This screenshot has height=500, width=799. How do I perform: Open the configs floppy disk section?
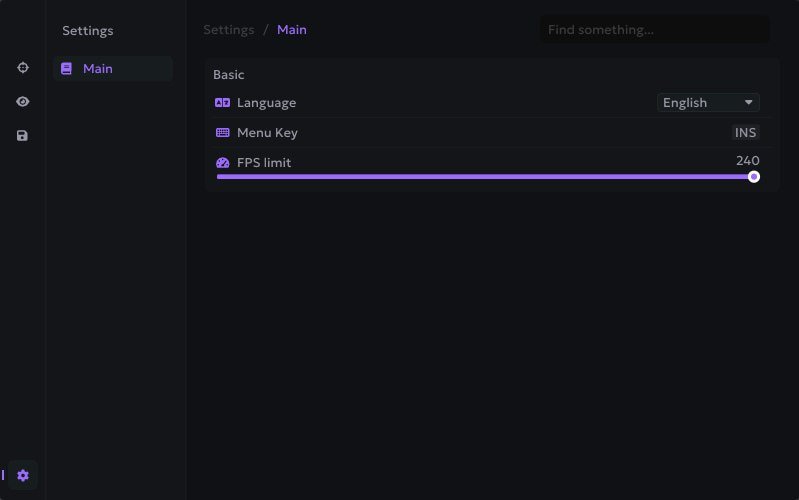(23, 135)
